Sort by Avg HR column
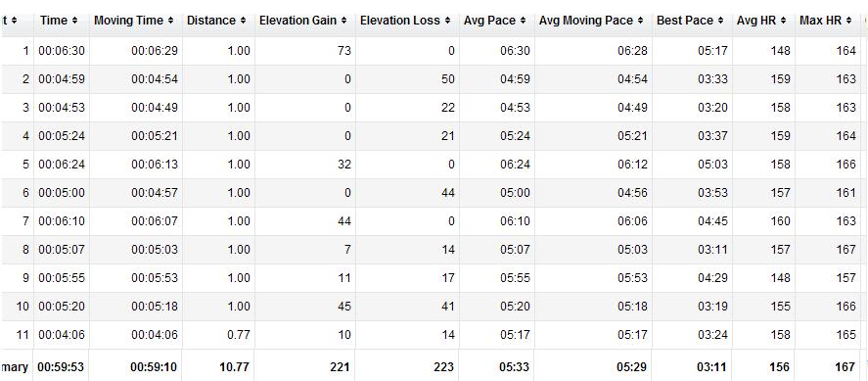Viewport: 868px width, 381px height. click(x=763, y=21)
